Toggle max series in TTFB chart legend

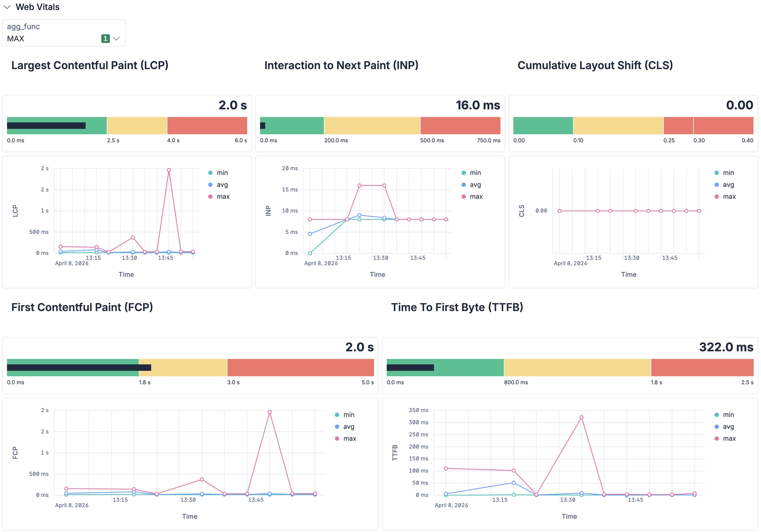click(725, 439)
